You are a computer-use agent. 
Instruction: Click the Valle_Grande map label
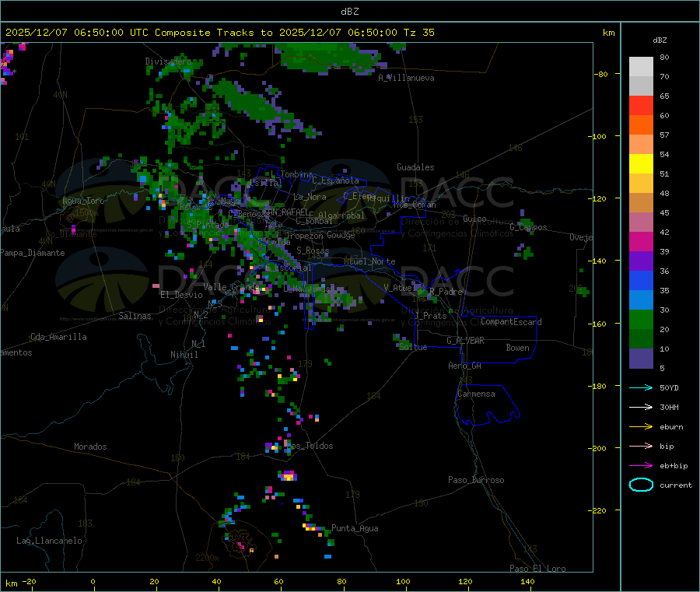231,287
